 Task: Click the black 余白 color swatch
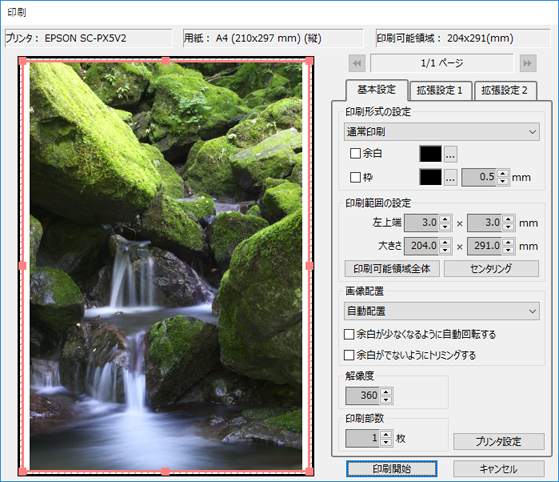pyautogui.click(x=431, y=154)
